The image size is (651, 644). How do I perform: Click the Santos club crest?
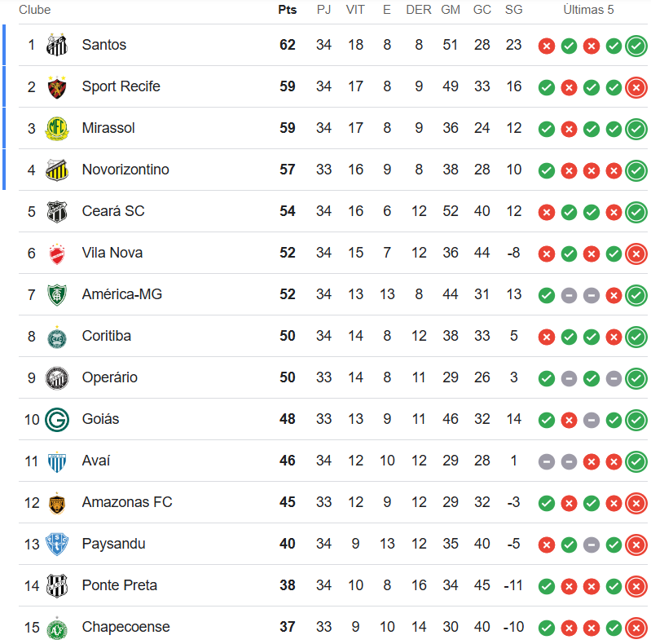56,45
